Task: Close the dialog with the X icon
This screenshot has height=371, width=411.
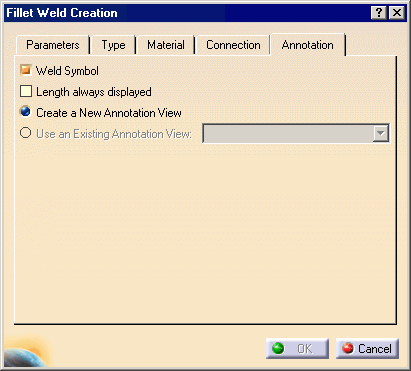Action: point(397,13)
